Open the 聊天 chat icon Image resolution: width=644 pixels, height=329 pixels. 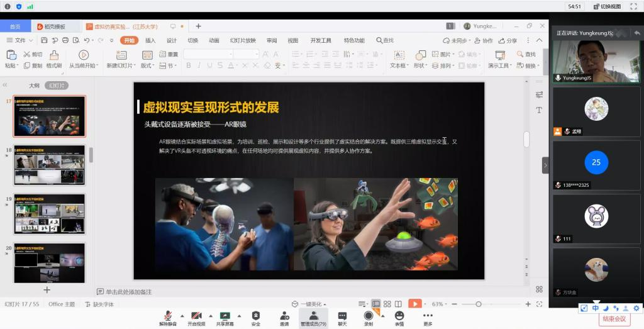[x=342, y=318]
